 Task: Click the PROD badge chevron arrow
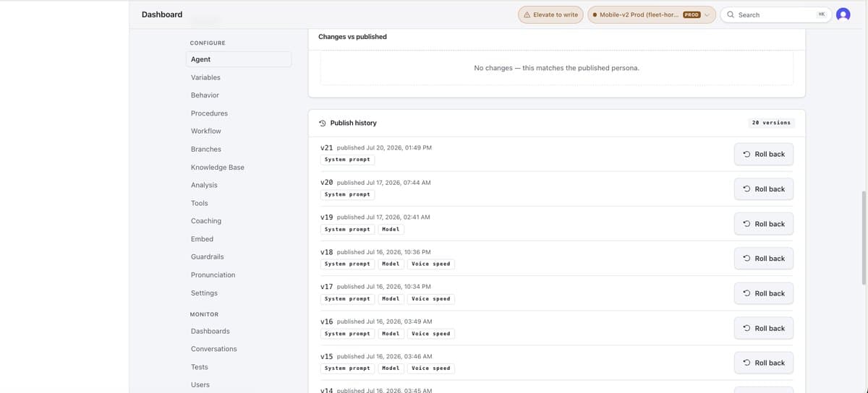[707, 14]
